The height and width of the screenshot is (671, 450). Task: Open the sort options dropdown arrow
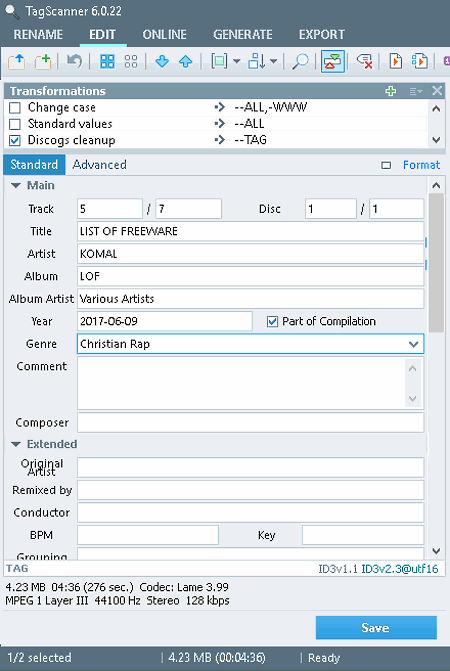(x=274, y=62)
